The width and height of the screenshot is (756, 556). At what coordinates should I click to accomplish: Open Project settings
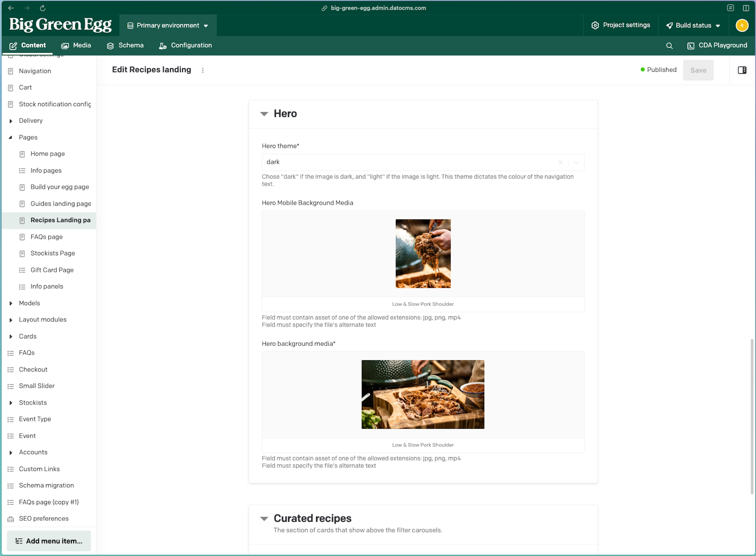(x=621, y=25)
